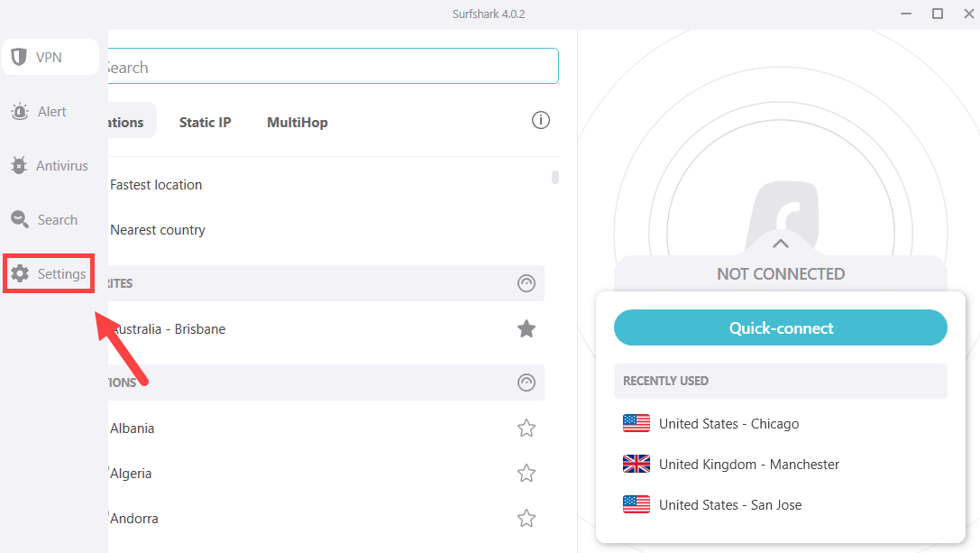980x553 pixels.
Task: Collapse the connection panel chevron
Action: coord(781,244)
